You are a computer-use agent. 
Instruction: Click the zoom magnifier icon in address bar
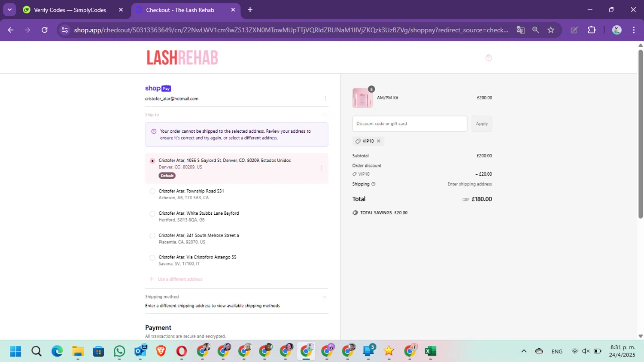click(x=535, y=30)
